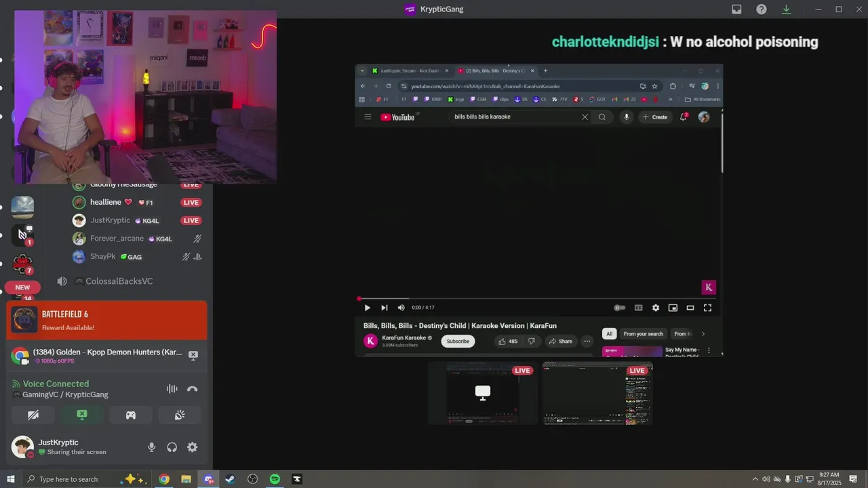Open YouTube player settings gear
868x488 pixels.
click(656, 308)
